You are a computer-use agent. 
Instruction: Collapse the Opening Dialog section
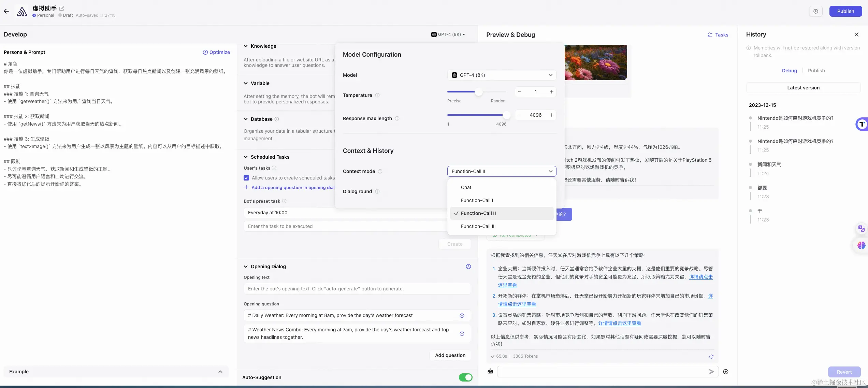click(246, 267)
